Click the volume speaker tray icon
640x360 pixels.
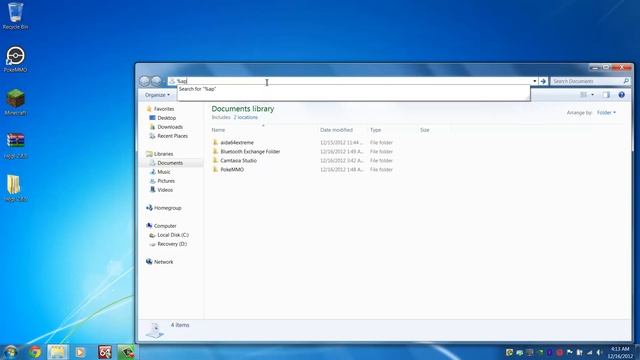[599, 352]
